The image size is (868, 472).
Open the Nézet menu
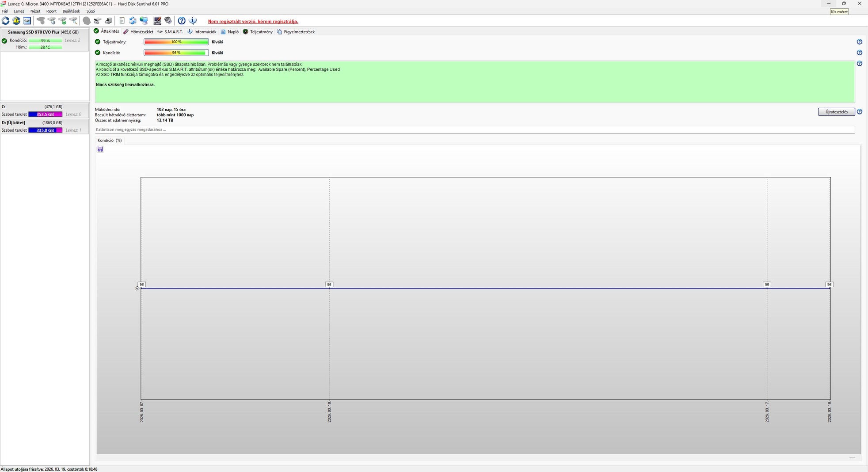coord(35,11)
